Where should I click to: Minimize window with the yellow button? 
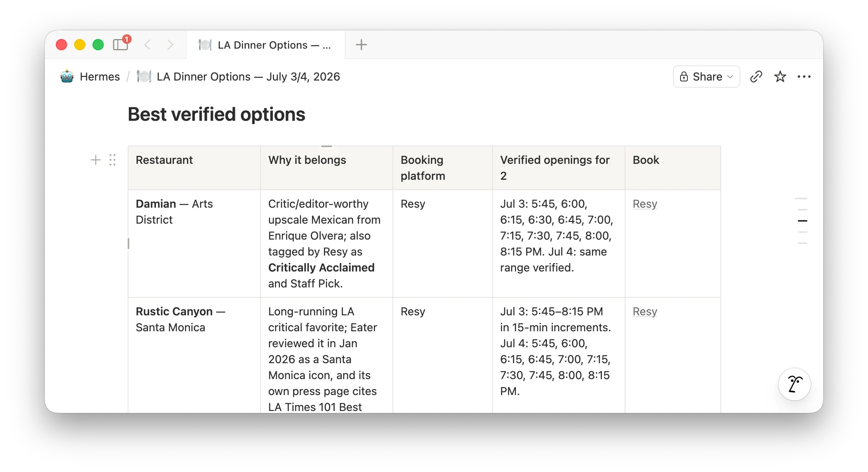pyautogui.click(x=80, y=45)
